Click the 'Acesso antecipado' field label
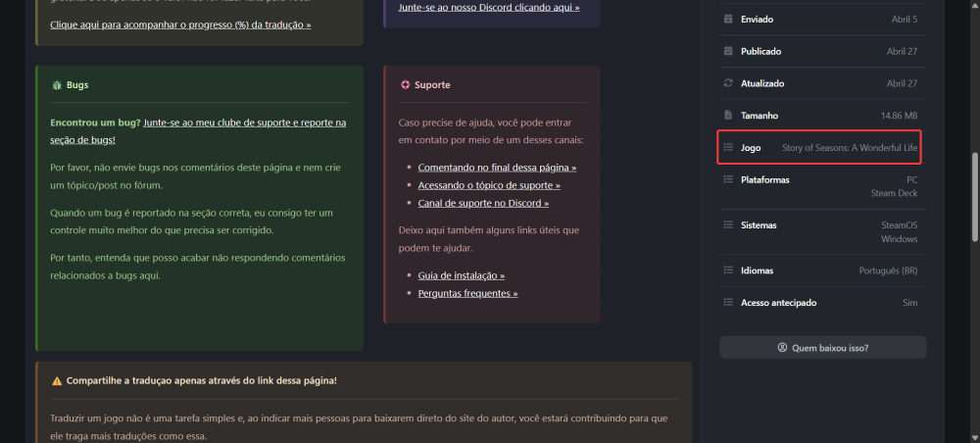 [x=779, y=303]
